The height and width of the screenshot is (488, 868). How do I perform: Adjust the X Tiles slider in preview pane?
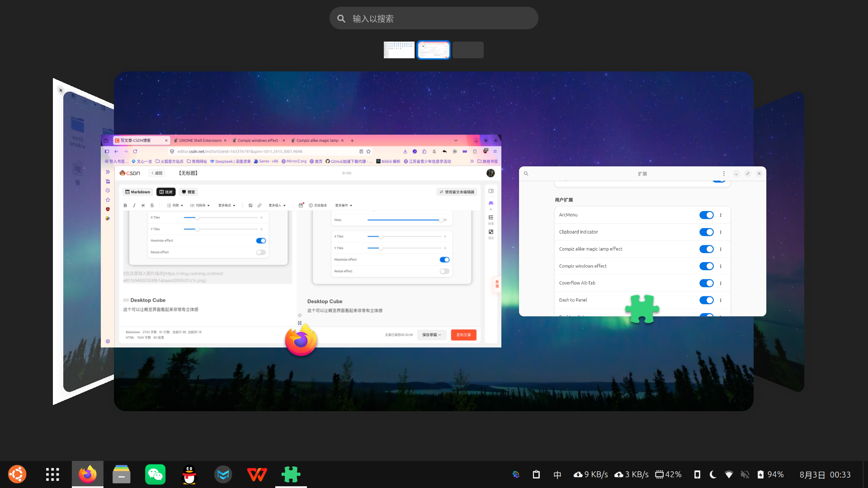tap(404, 236)
